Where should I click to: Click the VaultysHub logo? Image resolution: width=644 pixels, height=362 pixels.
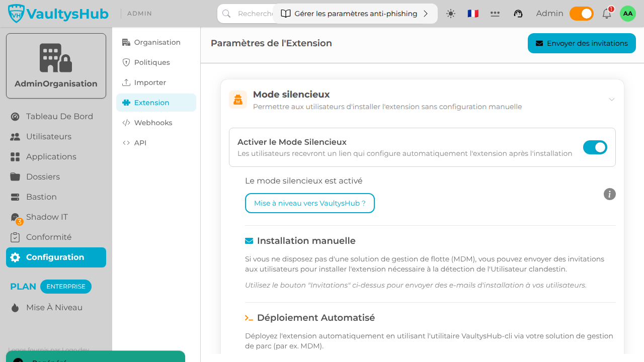click(x=58, y=14)
